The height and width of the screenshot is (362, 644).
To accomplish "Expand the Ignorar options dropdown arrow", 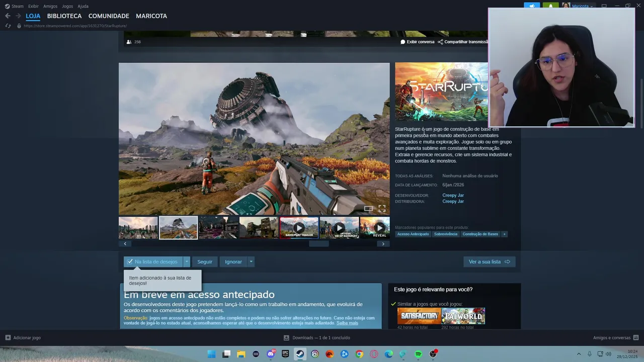I will pos(251,261).
